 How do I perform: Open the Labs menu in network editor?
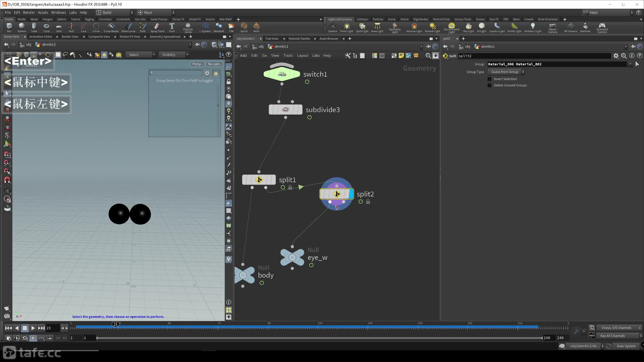(316, 56)
